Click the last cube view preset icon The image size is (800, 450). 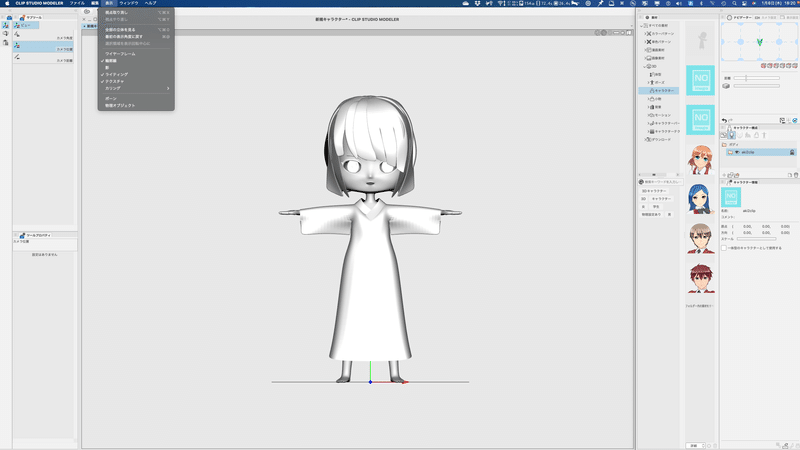(795, 66)
